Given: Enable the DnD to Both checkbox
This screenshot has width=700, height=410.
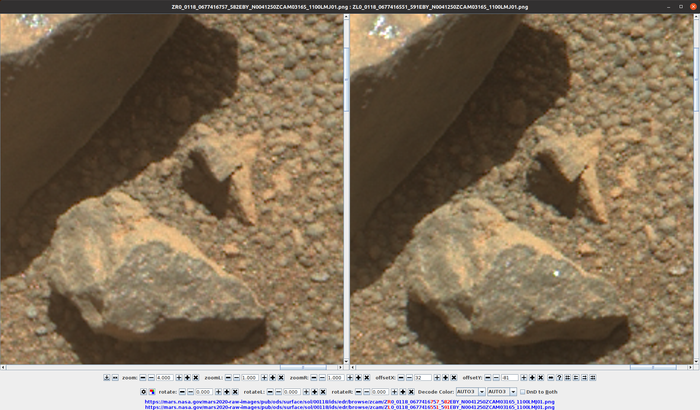Looking at the screenshot, I should 521,392.
